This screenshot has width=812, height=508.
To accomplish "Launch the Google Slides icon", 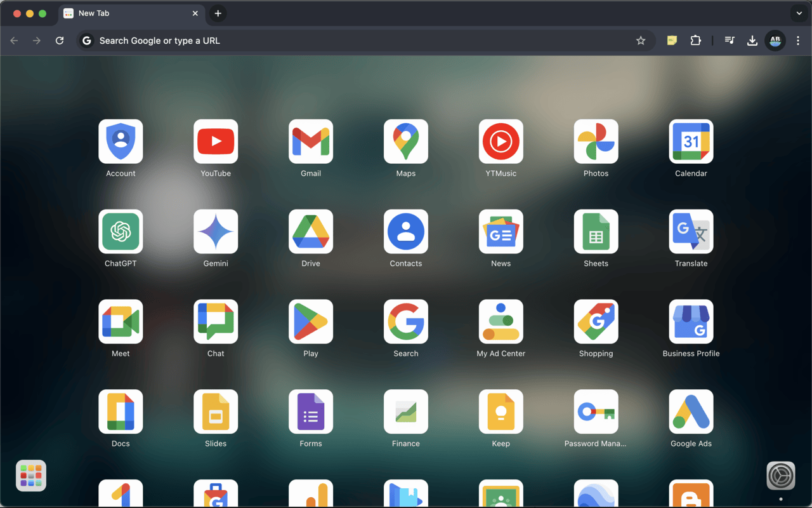I will (x=216, y=412).
